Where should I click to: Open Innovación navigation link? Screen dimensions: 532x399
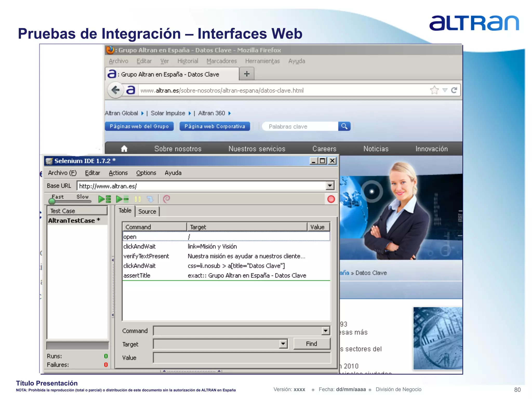(x=431, y=149)
